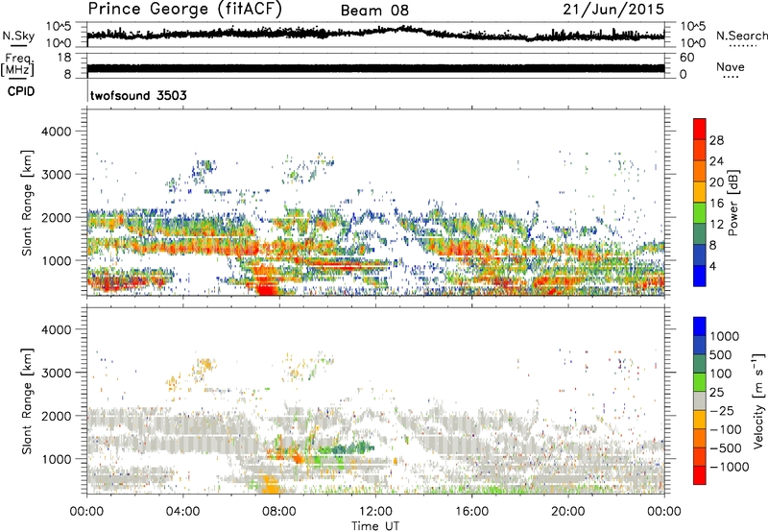Click the '-100' label on velocity colorbar
The width and height of the screenshot is (768, 532).
(x=726, y=429)
